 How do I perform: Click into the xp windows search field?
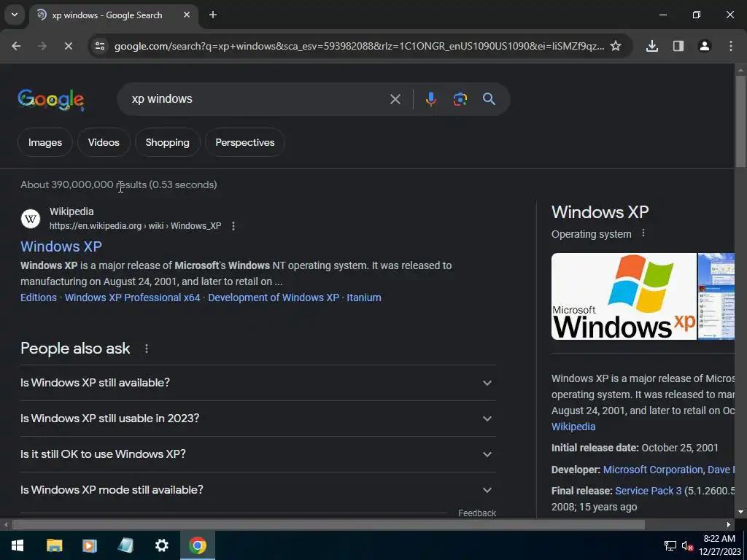(x=258, y=99)
